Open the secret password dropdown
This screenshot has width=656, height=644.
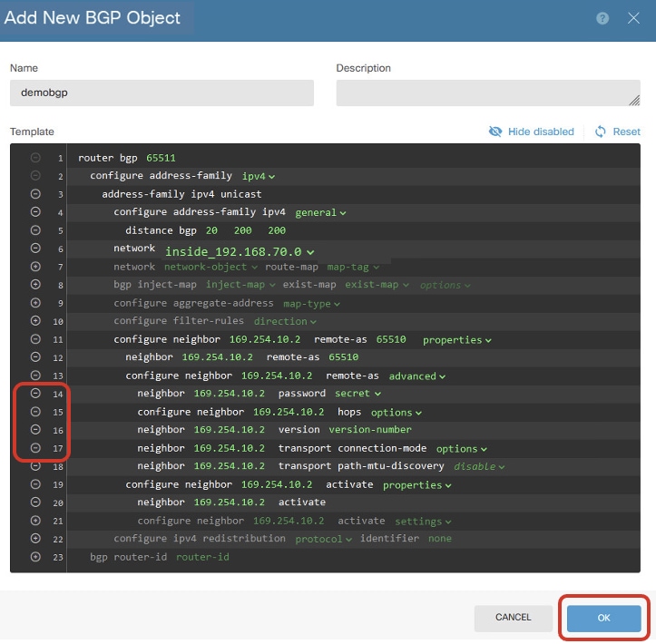[357, 394]
